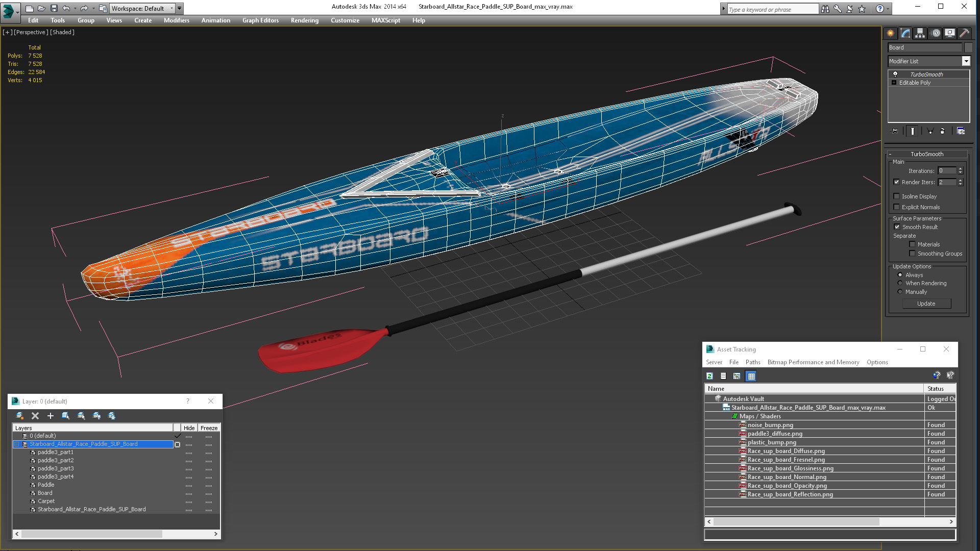
Task: Enable Isoline Display checkbox
Action: [x=897, y=196]
